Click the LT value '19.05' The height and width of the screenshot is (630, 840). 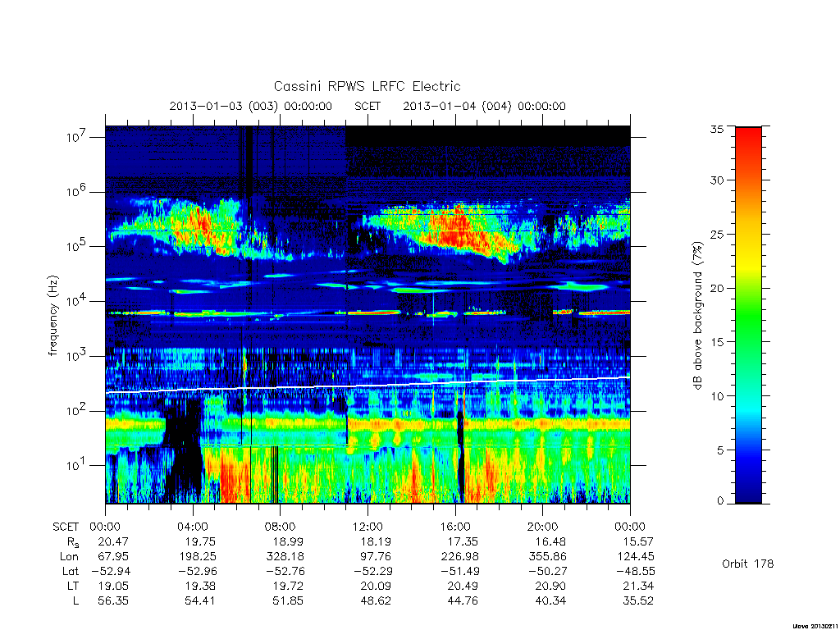(113, 586)
